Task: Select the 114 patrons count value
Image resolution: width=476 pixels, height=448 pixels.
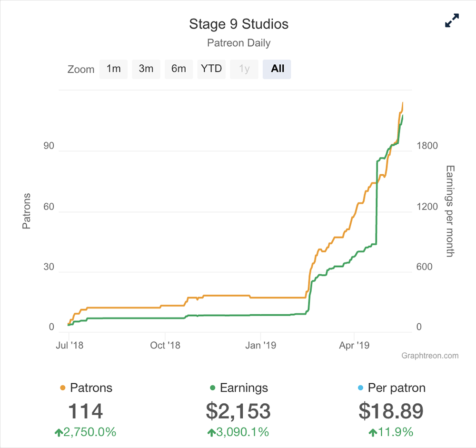Action: click(86, 411)
